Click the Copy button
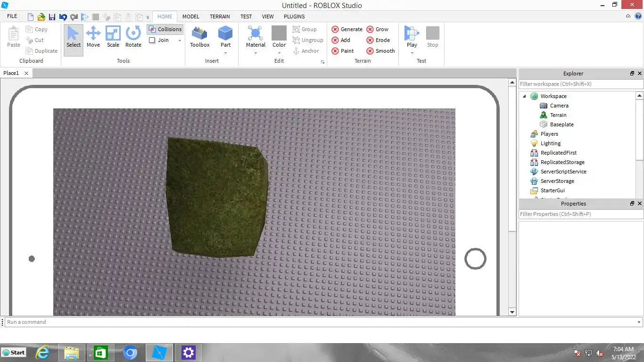 point(37,29)
